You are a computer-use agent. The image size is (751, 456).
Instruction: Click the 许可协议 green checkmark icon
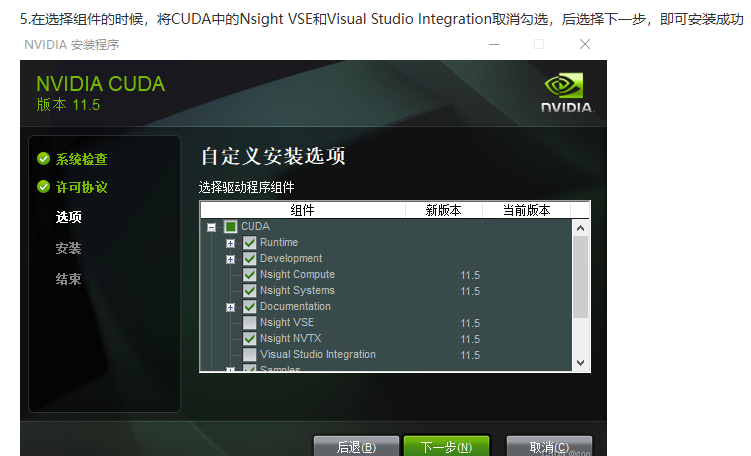pyautogui.click(x=44, y=186)
